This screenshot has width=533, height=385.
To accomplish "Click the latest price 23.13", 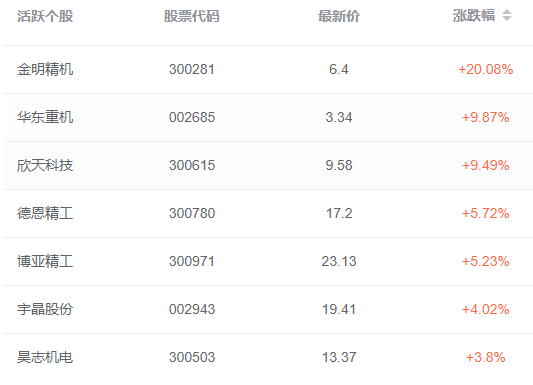I will [x=339, y=261].
